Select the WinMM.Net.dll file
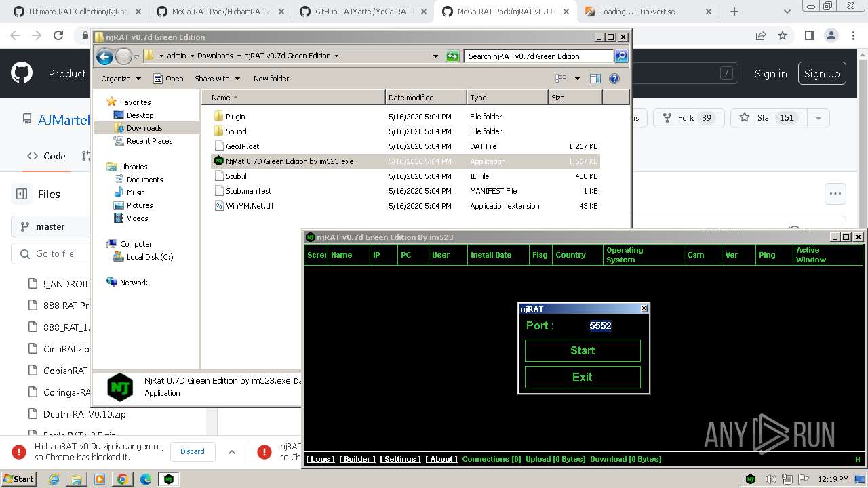 tap(249, 206)
